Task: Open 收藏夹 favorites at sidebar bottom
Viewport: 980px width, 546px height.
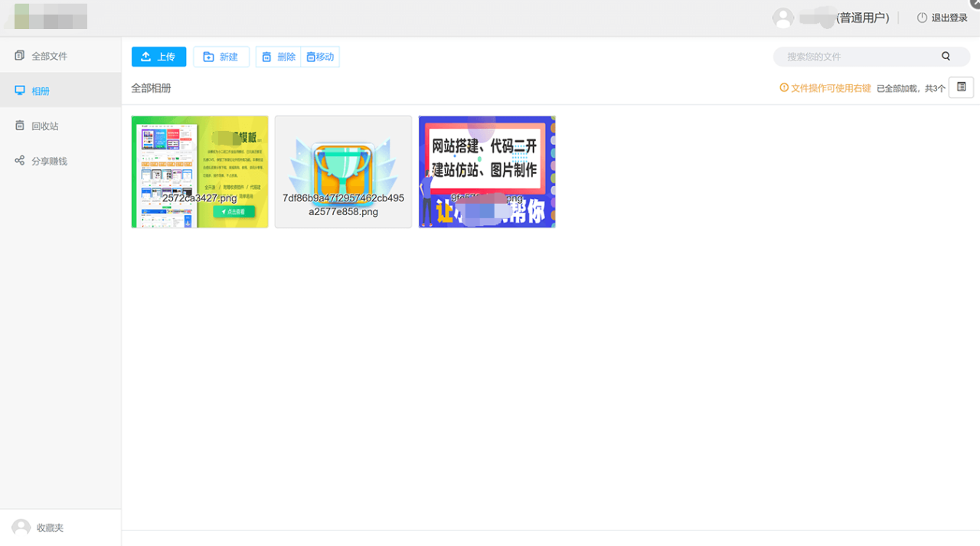Action: [x=50, y=528]
